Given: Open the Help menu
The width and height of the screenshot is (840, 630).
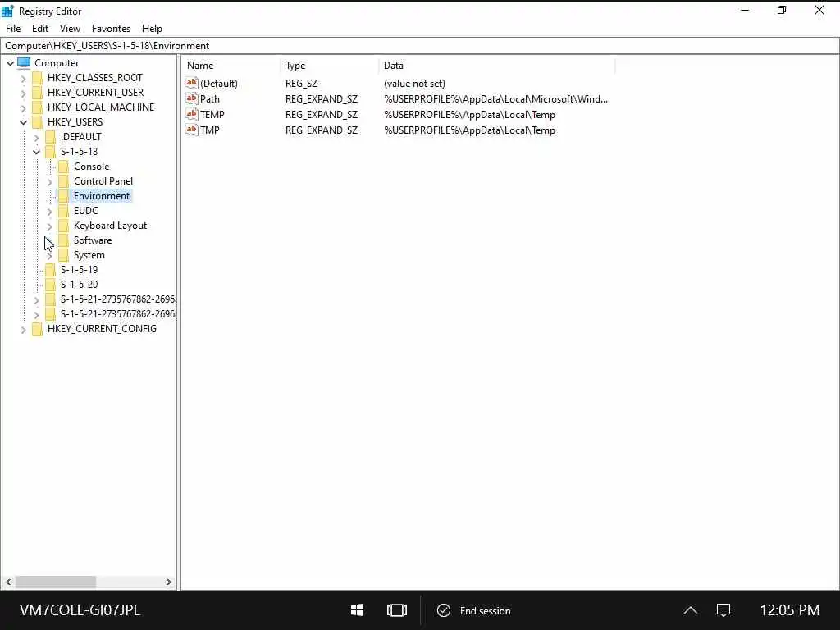Looking at the screenshot, I should click(x=152, y=29).
